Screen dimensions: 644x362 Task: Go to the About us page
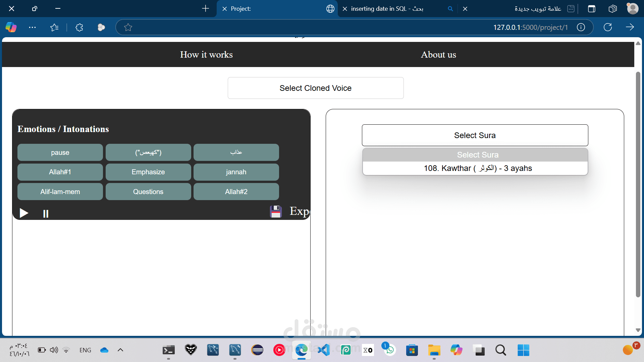click(438, 55)
